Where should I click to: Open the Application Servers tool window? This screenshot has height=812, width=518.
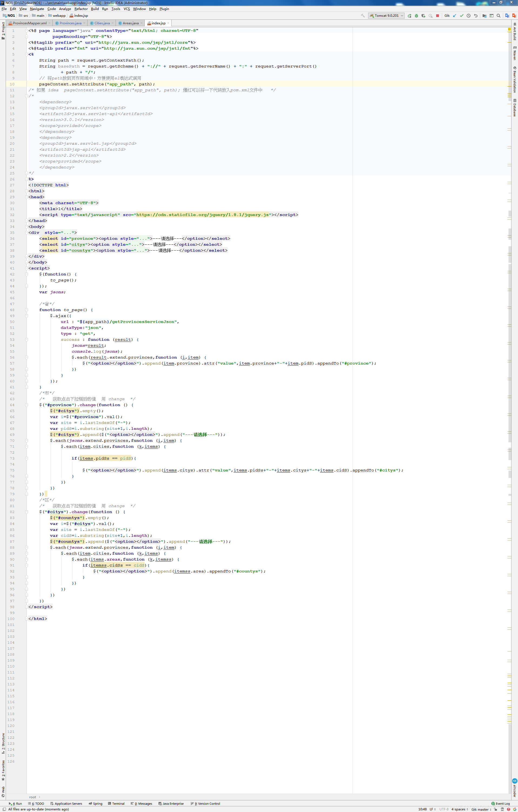(66, 804)
